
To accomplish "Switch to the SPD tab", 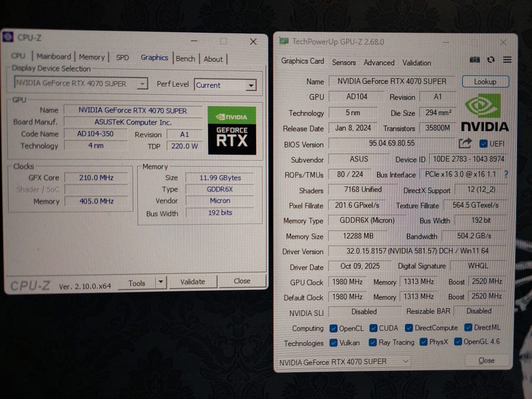I will (x=122, y=58).
